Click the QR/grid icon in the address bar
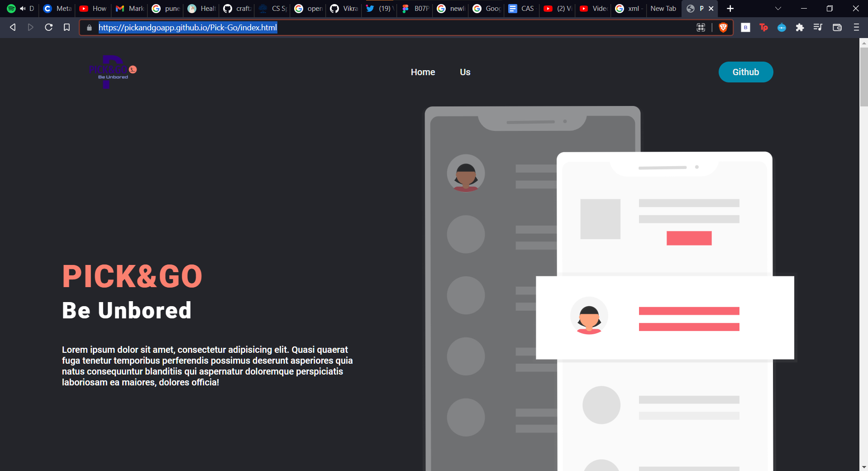Screen dimensions: 868x471 point(701,28)
